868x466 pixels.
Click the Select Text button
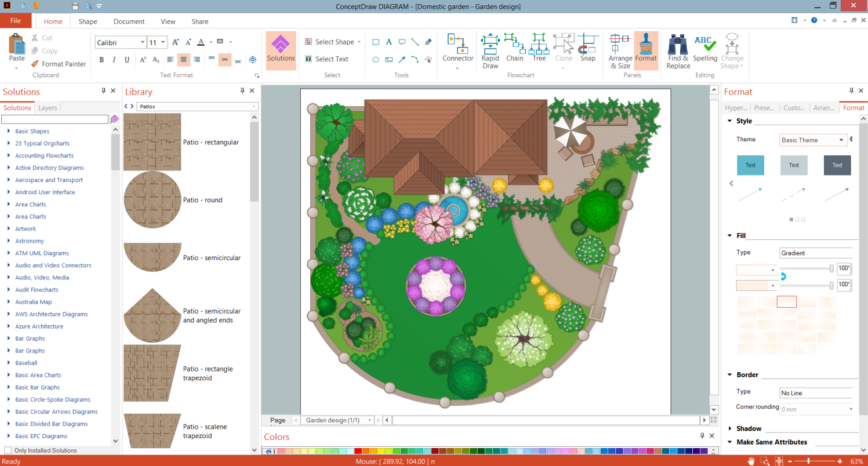[x=326, y=59]
